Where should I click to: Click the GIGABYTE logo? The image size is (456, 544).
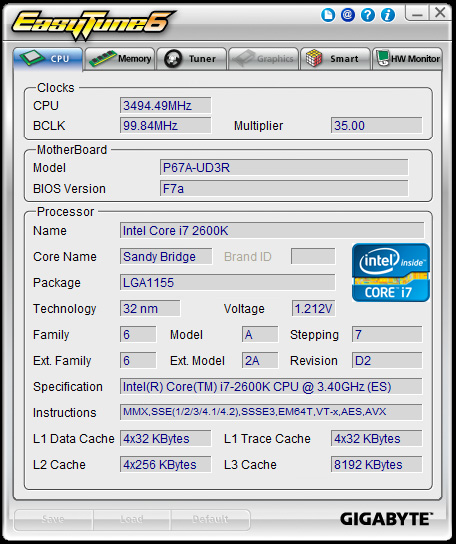386,519
